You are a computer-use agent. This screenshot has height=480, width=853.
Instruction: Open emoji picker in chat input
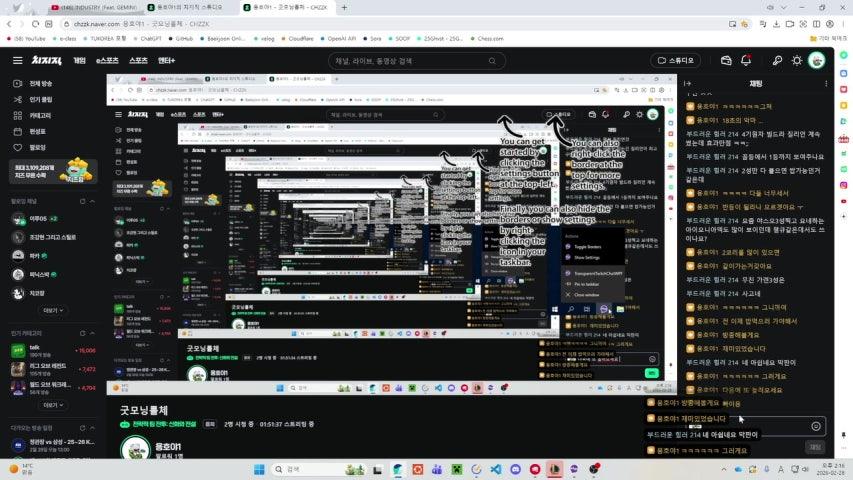816,426
